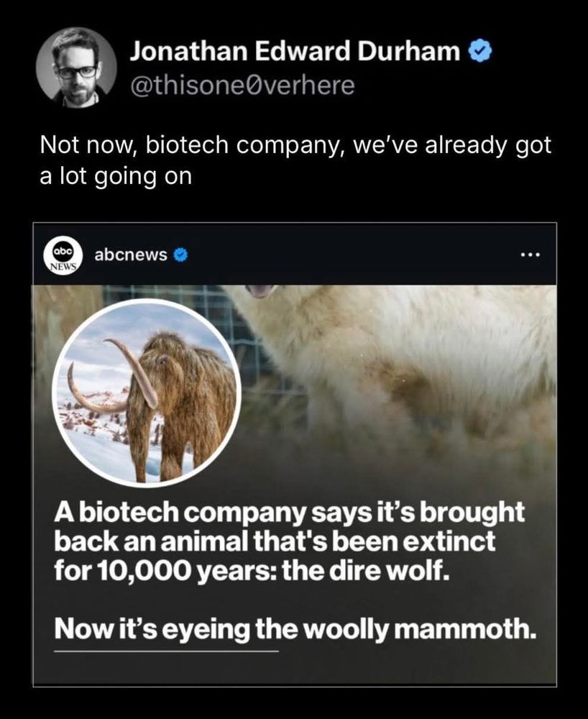Click the "Now it's eyeing the woolly mammoth." line

295,628
